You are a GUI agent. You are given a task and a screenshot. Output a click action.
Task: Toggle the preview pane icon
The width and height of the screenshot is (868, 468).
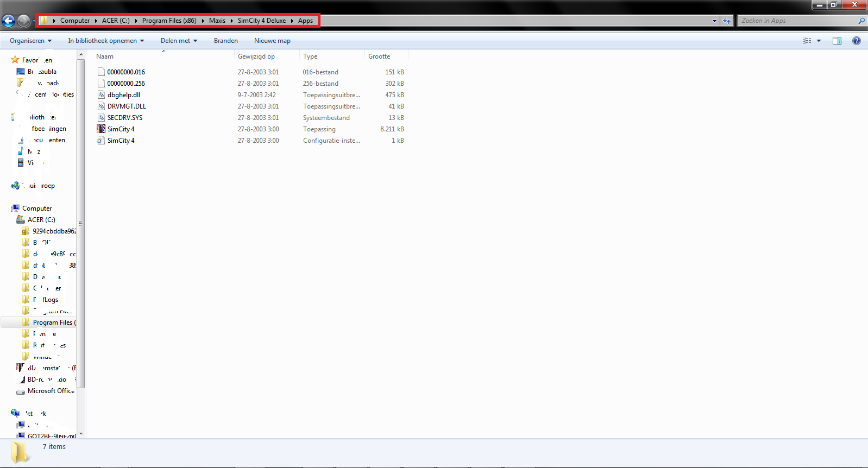click(837, 41)
